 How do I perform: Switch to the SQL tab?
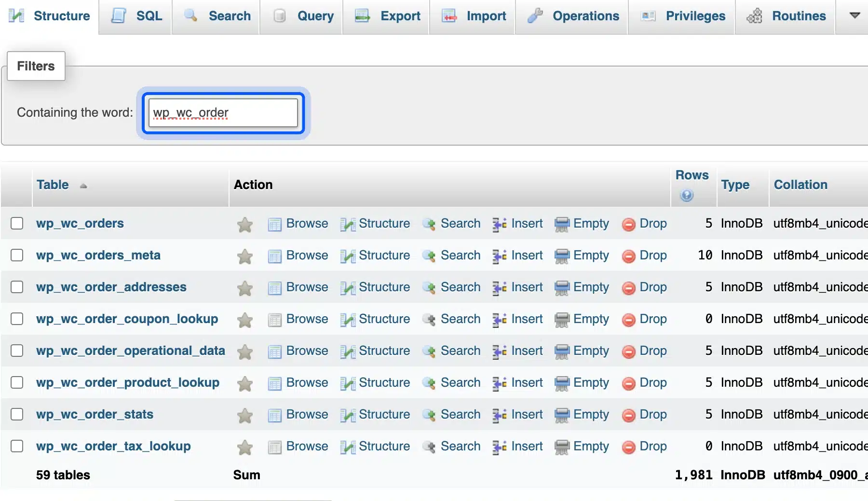click(136, 16)
